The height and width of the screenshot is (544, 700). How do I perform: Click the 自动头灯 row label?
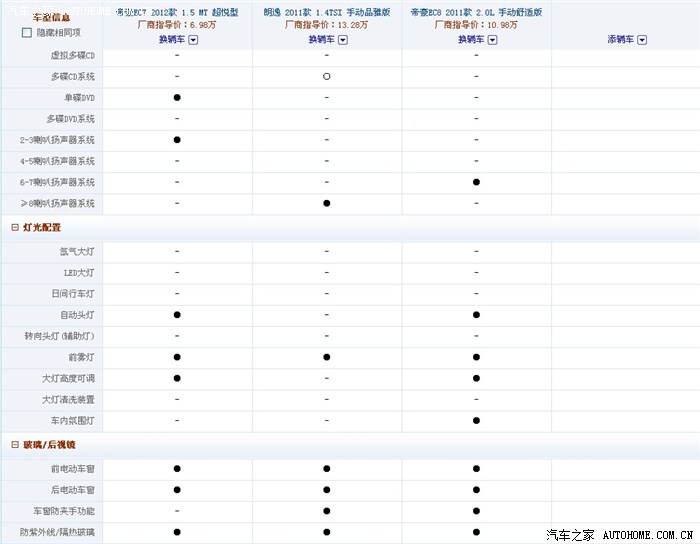77,315
